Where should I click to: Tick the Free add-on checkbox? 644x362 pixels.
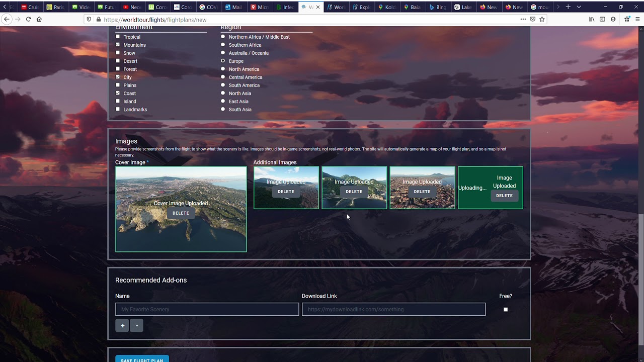pyautogui.click(x=506, y=309)
